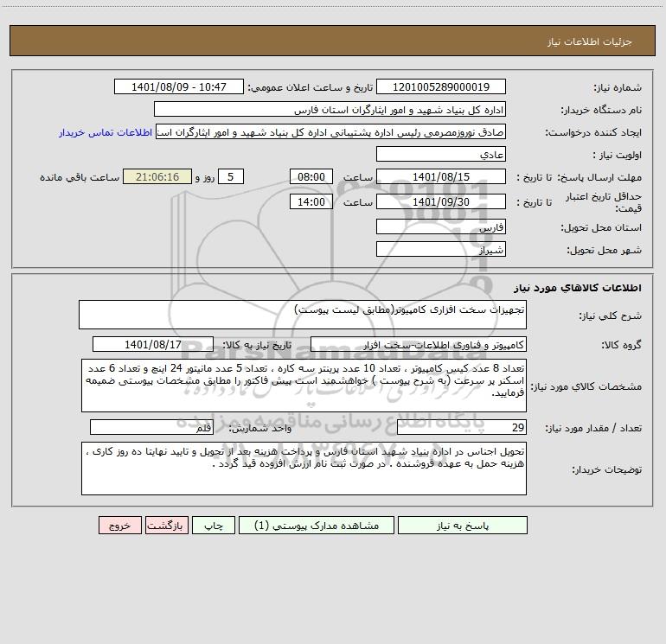Click delivery city field شیراز

441,249
